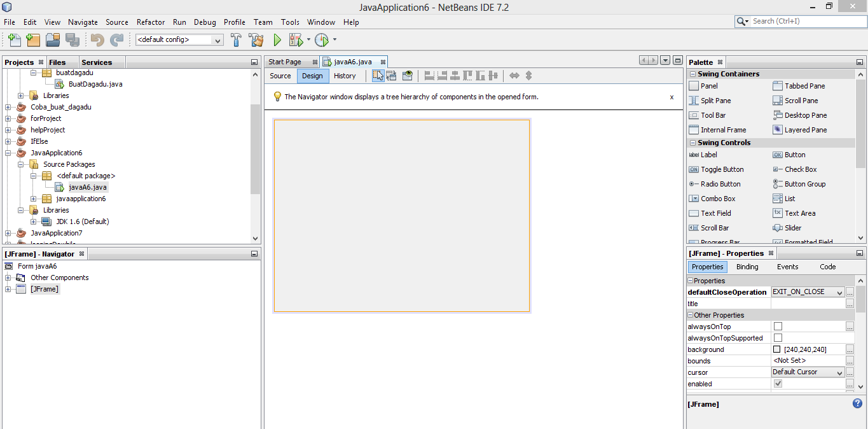
Task: Click the Preview Design icon in form toolbar
Action: point(408,75)
